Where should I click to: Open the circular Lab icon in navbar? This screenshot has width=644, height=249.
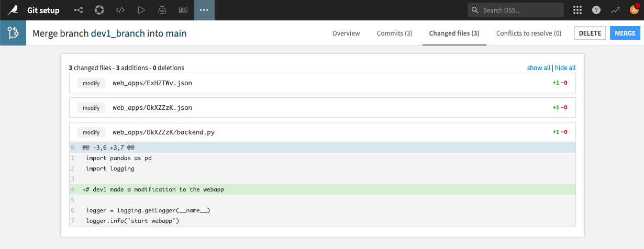click(99, 10)
